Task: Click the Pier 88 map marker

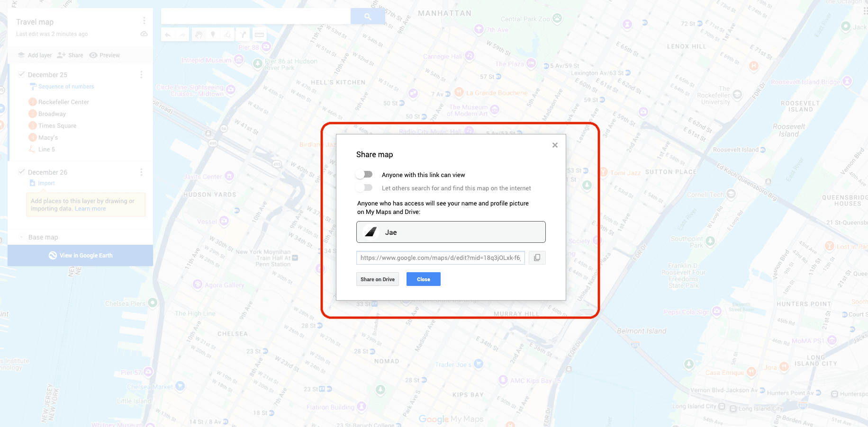Action: (266, 46)
